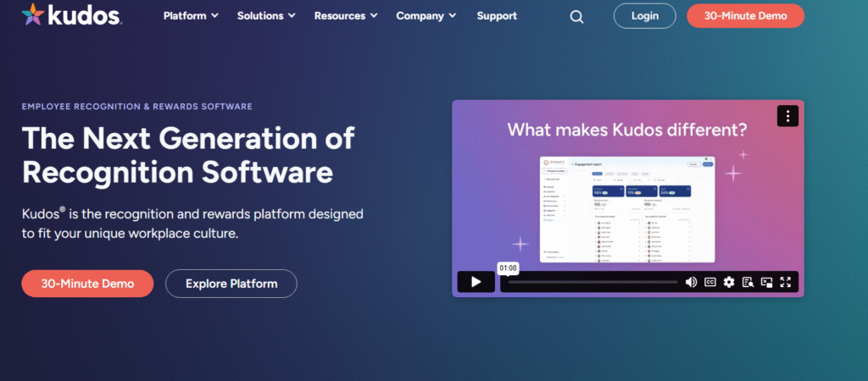Click the Login button
The width and height of the screenshot is (868, 381).
pyautogui.click(x=644, y=16)
